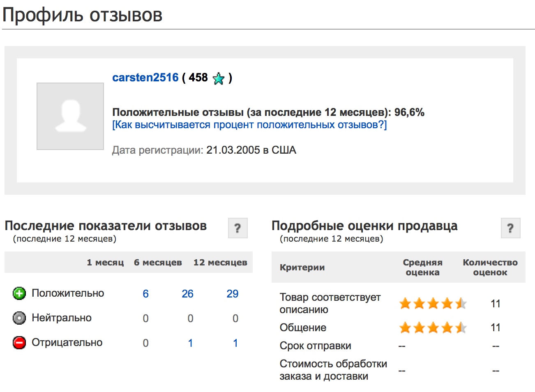The height and width of the screenshot is (392, 535).
Task: Click the green positive feedback icon
Action: 19,293
